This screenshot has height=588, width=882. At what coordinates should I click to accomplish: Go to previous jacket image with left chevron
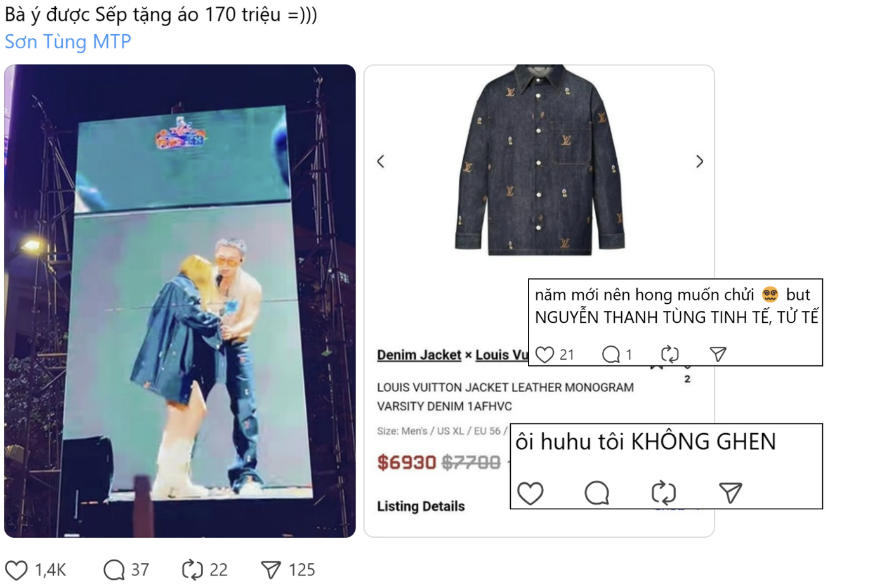click(x=381, y=162)
